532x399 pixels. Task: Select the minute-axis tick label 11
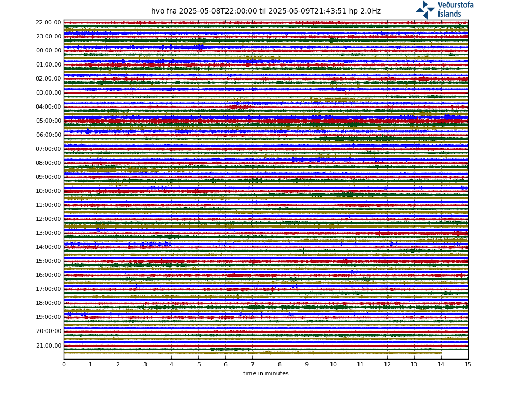tap(361, 364)
